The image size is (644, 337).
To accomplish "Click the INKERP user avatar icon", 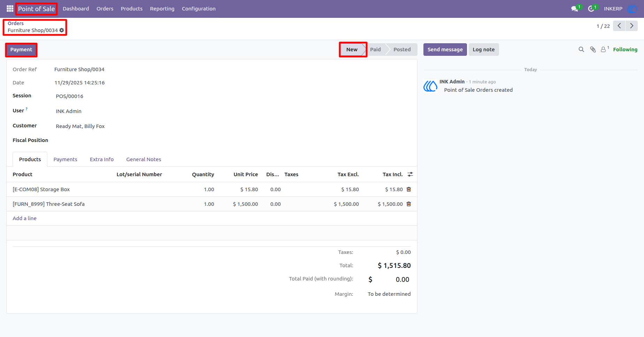I will [x=632, y=9].
